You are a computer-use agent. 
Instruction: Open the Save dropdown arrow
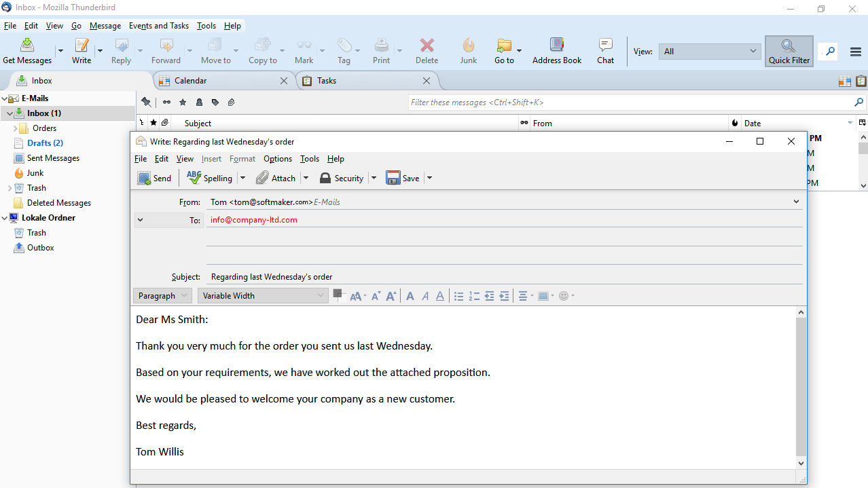tap(429, 178)
